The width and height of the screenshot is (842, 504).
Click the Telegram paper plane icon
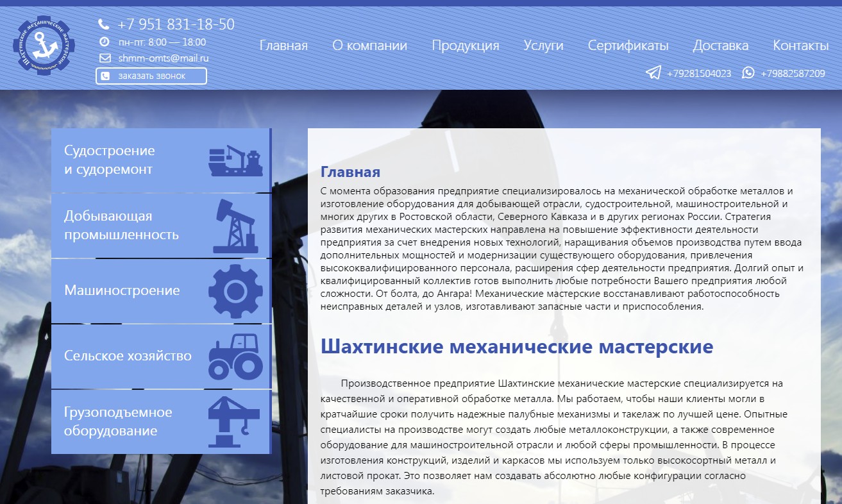tap(653, 72)
